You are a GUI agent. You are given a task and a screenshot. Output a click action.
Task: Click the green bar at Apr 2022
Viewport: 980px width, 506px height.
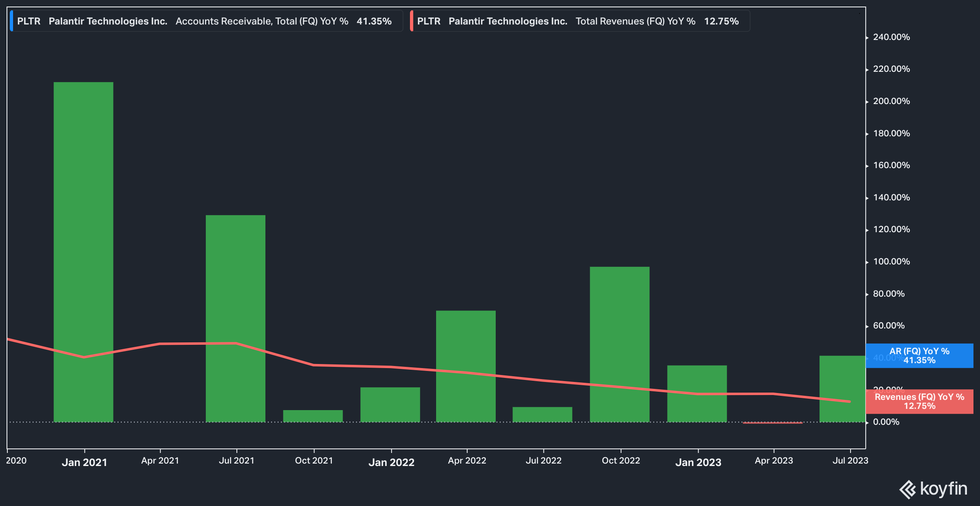(466, 366)
